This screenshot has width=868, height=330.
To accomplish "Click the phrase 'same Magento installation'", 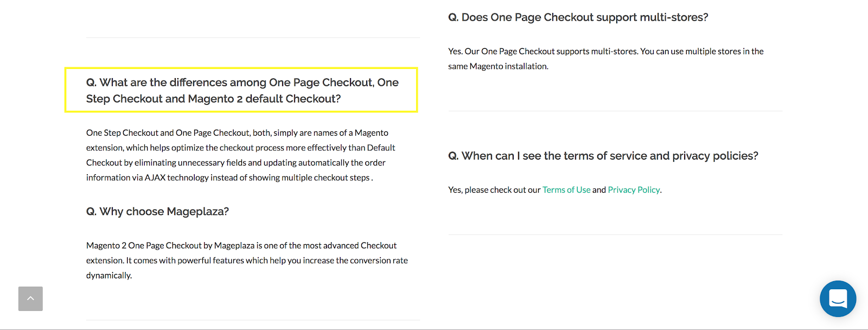I will click(497, 66).
